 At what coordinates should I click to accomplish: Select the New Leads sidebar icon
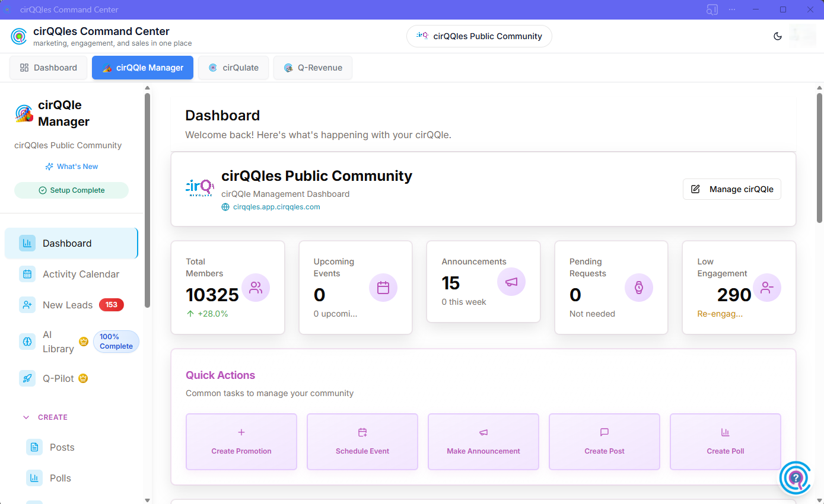tap(27, 305)
